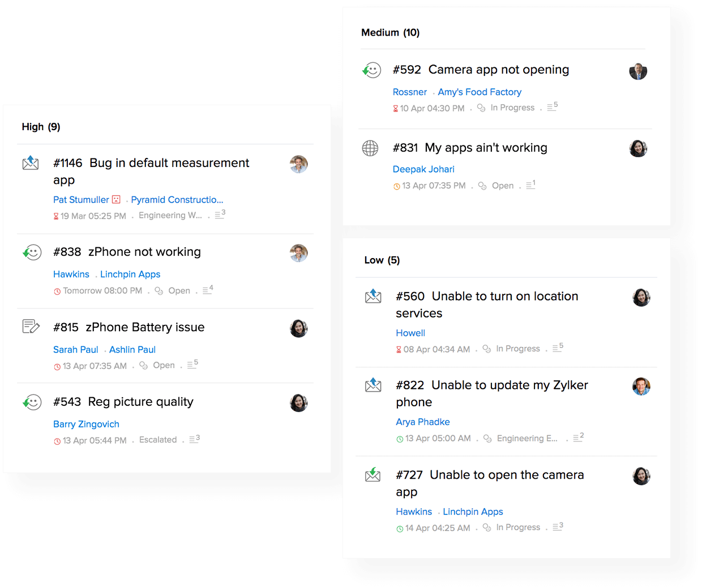This screenshot has height=588, width=702.
Task: Click the email channel icon for ticket #1146
Action: 31,163
